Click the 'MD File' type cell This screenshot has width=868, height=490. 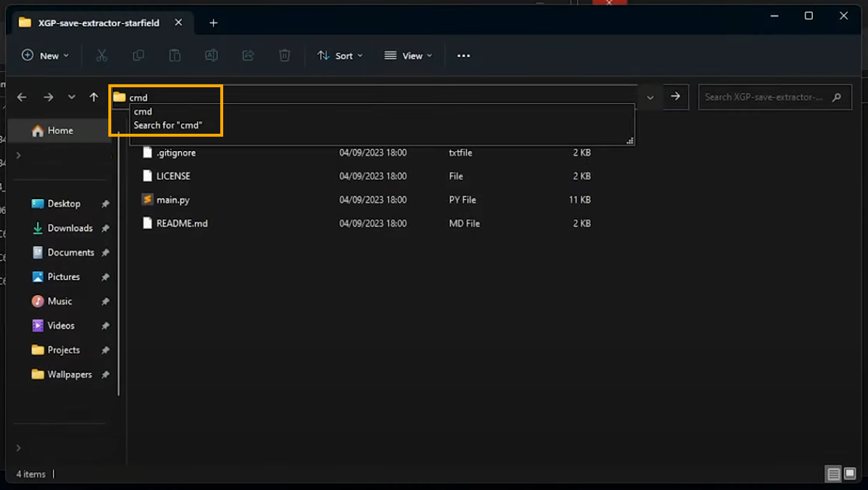[465, 224]
